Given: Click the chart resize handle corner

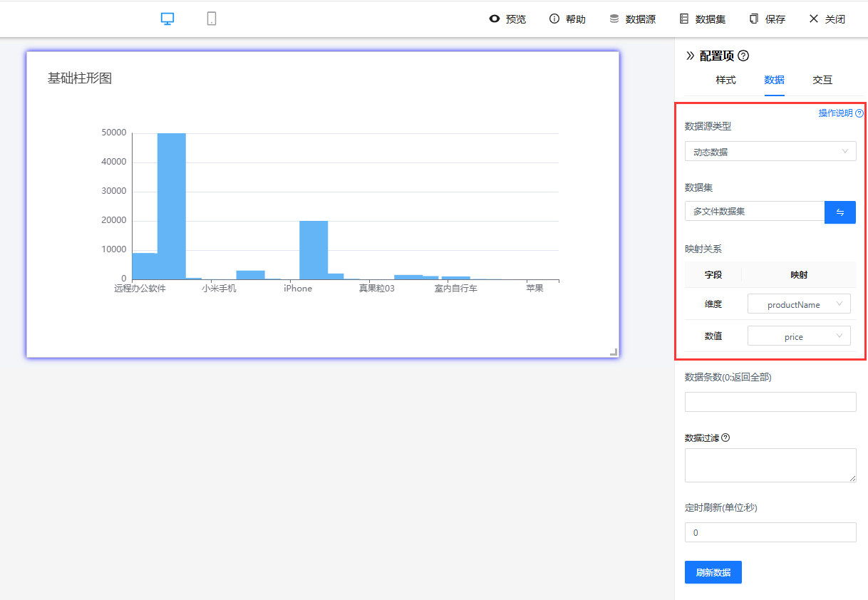Looking at the screenshot, I should click(614, 351).
